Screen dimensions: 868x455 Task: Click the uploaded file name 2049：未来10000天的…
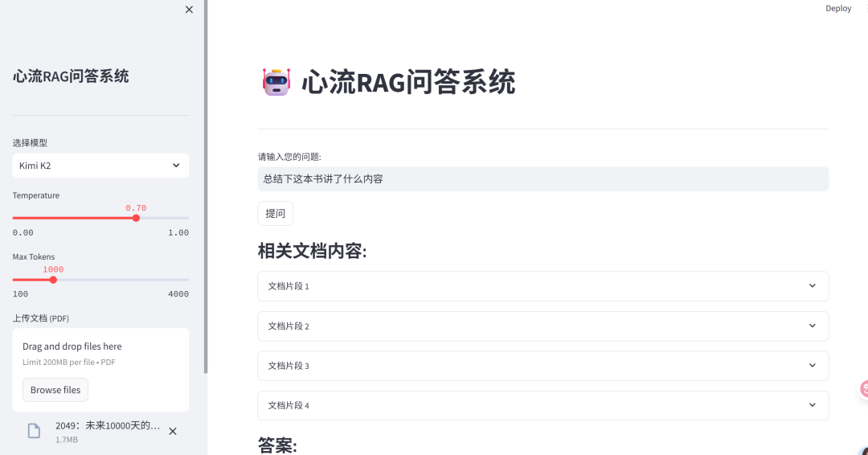108,426
